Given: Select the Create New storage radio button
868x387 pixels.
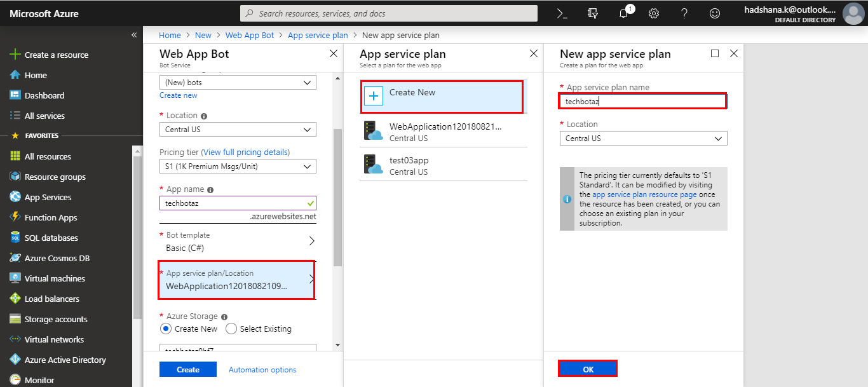Looking at the screenshot, I should 165,329.
